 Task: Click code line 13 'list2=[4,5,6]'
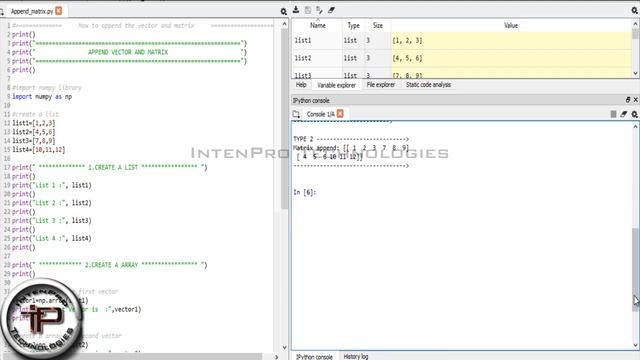tap(33, 132)
